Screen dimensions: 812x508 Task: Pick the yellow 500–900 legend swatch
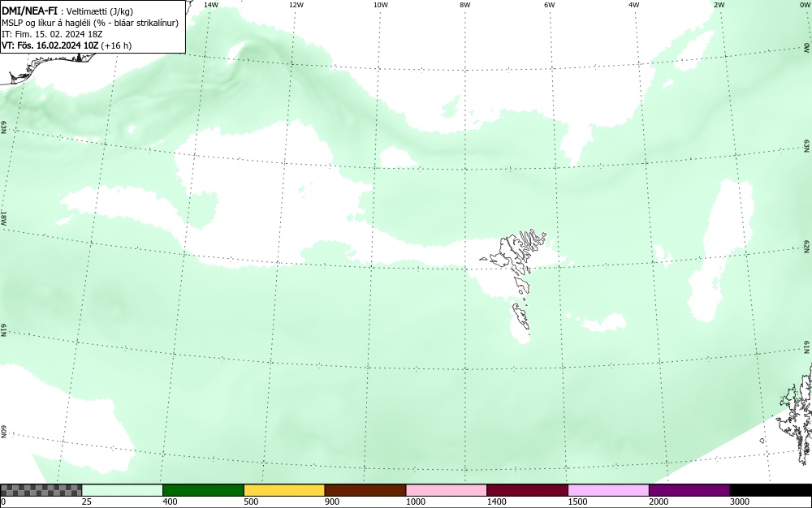pyautogui.click(x=284, y=490)
